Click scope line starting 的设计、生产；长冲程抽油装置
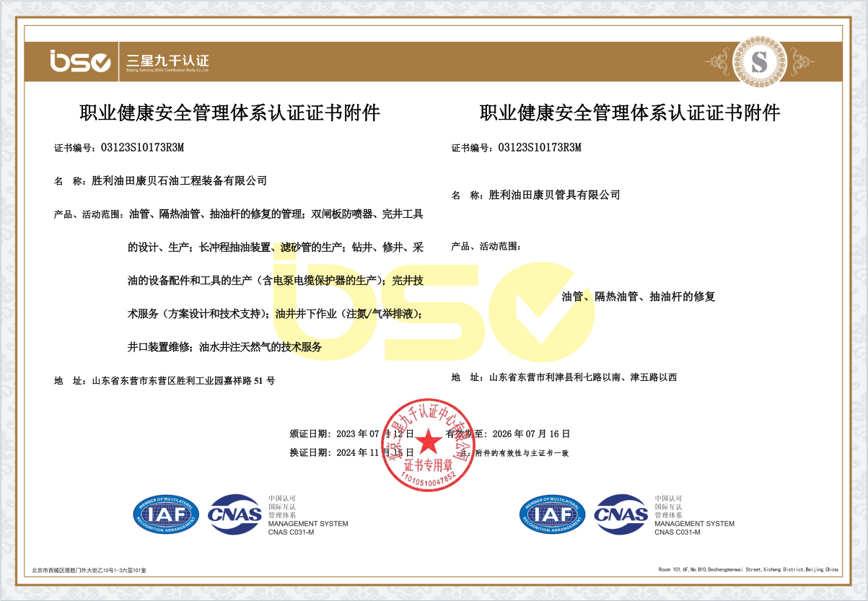This screenshot has height=601, width=868. [276, 247]
